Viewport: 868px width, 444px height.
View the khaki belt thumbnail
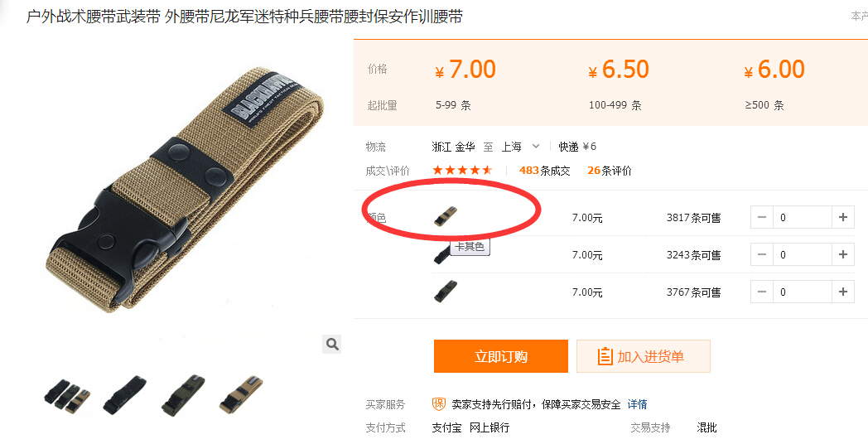tap(241, 395)
